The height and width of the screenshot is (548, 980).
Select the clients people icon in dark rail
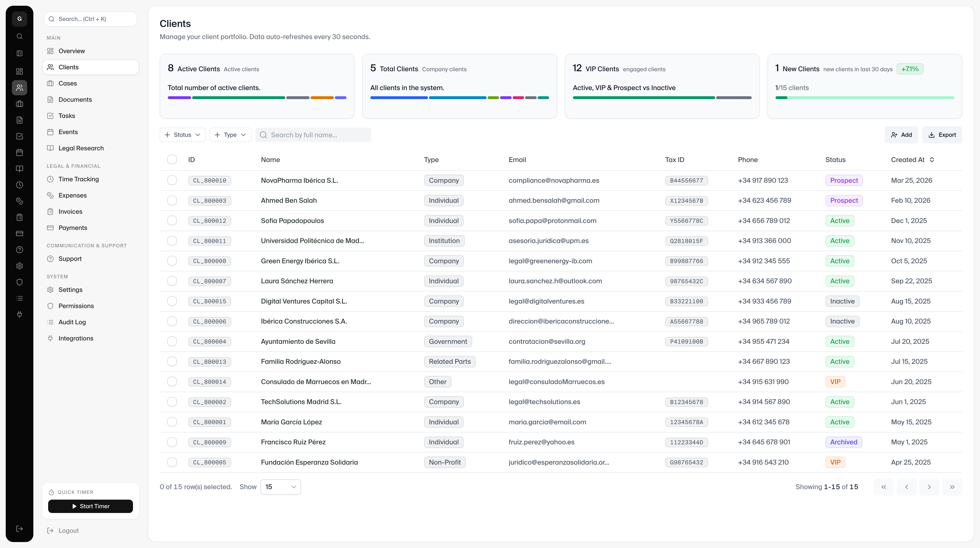[x=19, y=88]
